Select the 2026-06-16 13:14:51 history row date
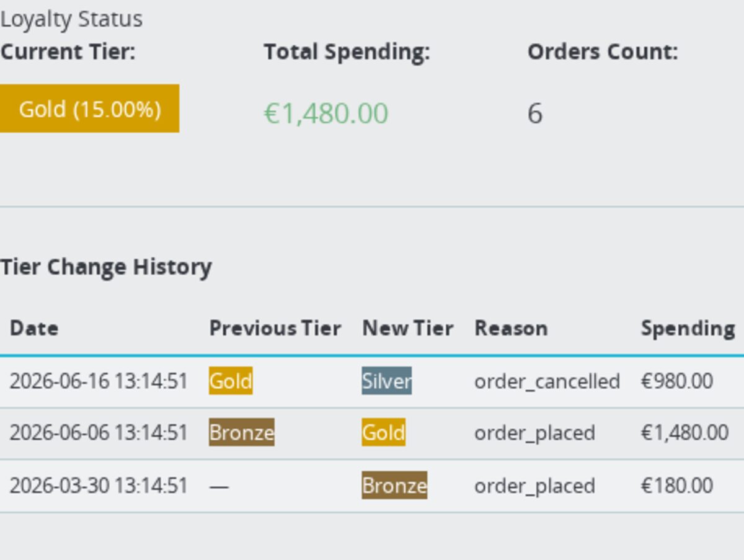Screen dimensions: 744x560 99,381
